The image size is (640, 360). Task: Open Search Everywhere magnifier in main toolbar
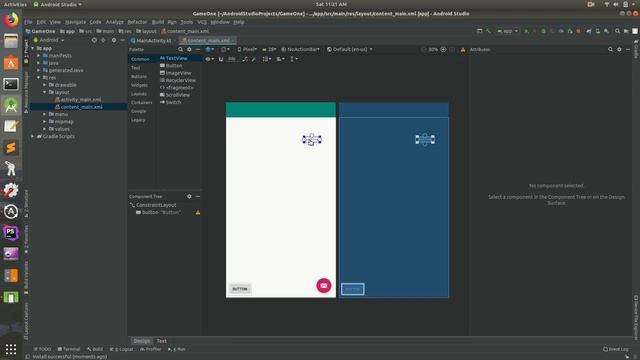[x=617, y=31]
